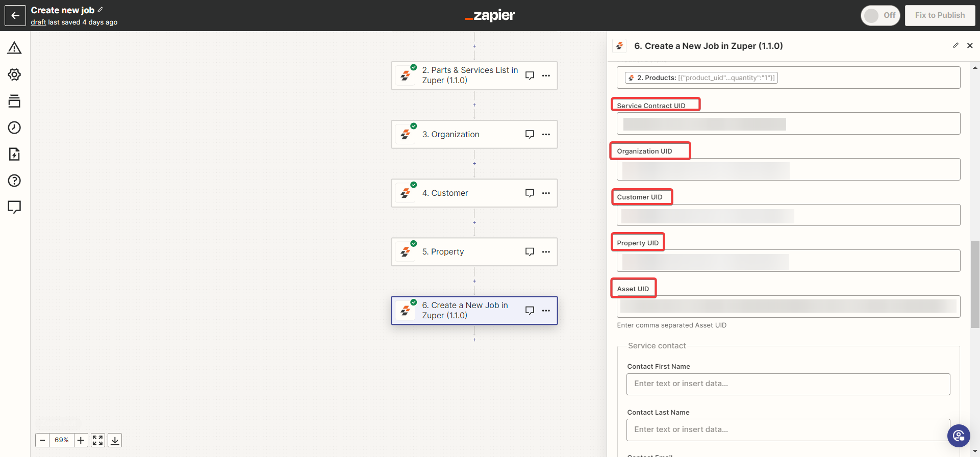Open more options for Parts & Services step
980x457 pixels.
[546, 75]
